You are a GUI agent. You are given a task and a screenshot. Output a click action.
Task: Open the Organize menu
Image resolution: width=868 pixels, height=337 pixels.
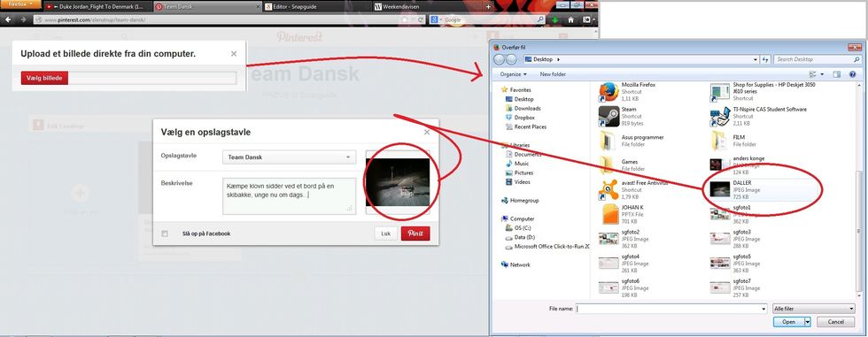513,74
